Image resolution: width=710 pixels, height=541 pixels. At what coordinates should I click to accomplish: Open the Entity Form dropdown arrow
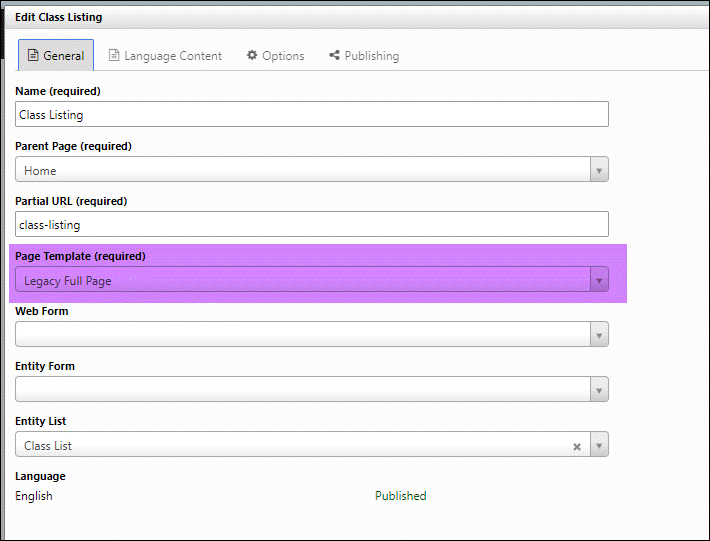pyautogui.click(x=598, y=390)
